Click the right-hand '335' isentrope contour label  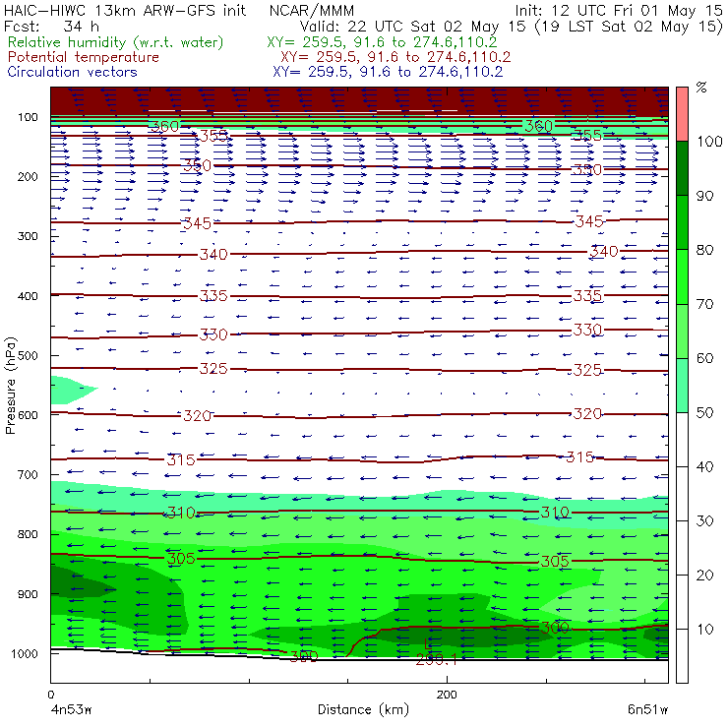pyautogui.click(x=587, y=296)
